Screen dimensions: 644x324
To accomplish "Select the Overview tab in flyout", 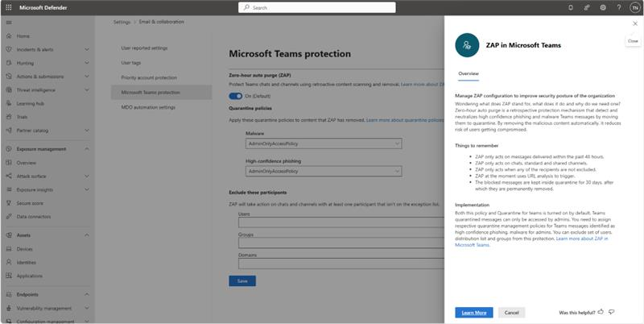I will tap(469, 73).
